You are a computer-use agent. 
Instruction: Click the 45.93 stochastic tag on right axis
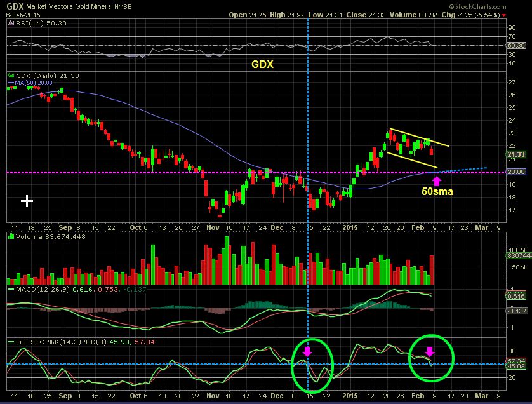point(516,366)
